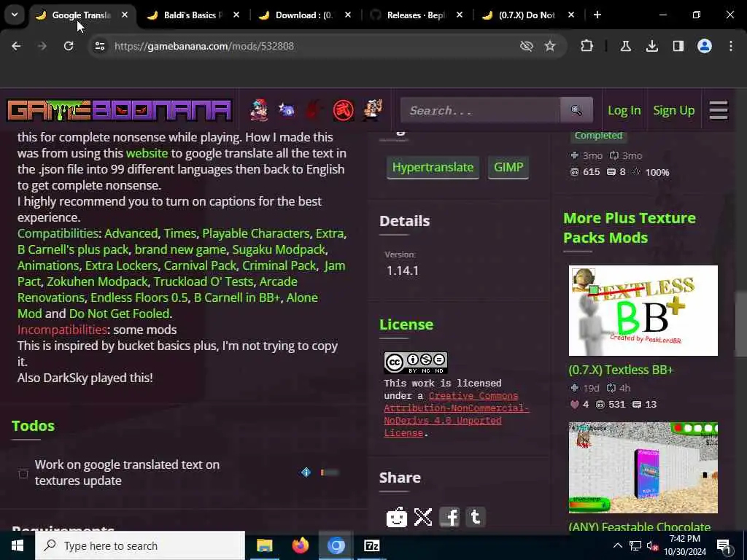Open the Pizza Tower game icon
Image resolution: width=747 pixels, height=560 pixels.
pyautogui.click(x=373, y=110)
